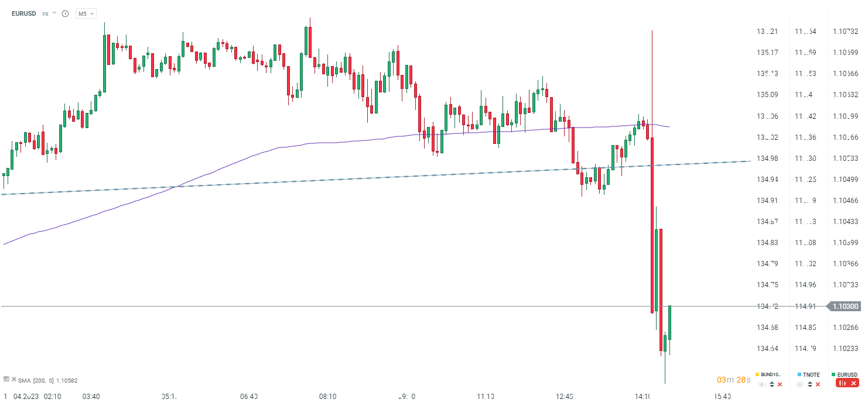Remove the BUND10 overlay with red X

780,384
